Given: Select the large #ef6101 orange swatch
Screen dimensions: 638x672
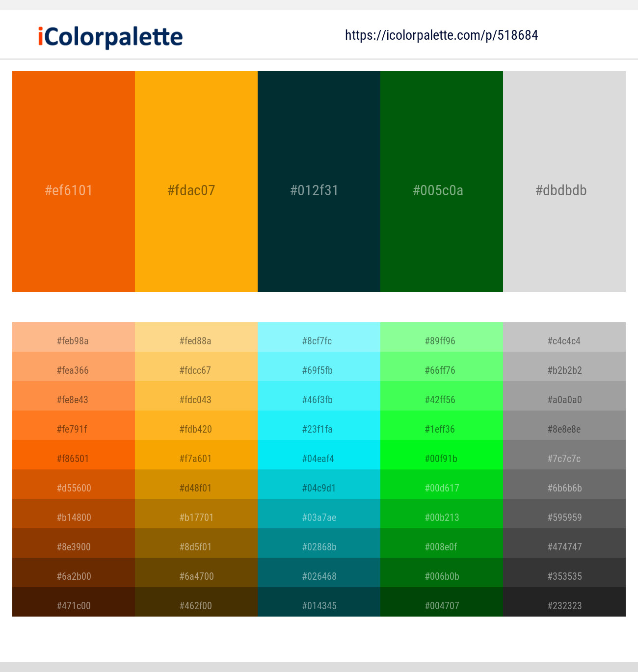Looking at the screenshot, I should (74, 181).
